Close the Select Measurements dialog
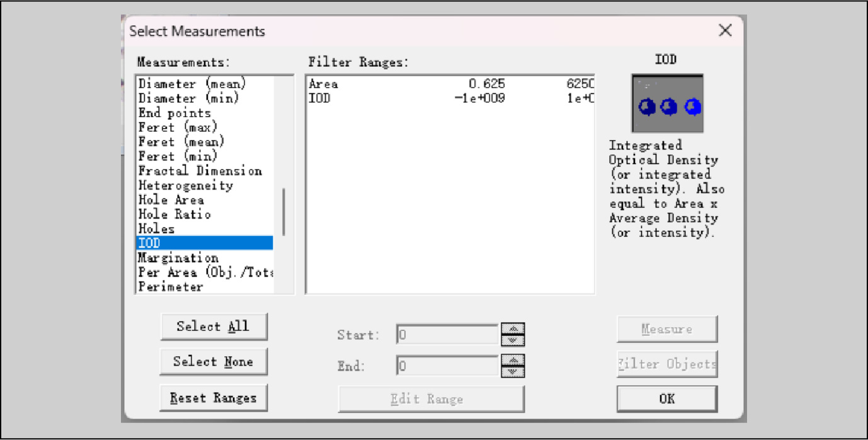 (725, 31)
